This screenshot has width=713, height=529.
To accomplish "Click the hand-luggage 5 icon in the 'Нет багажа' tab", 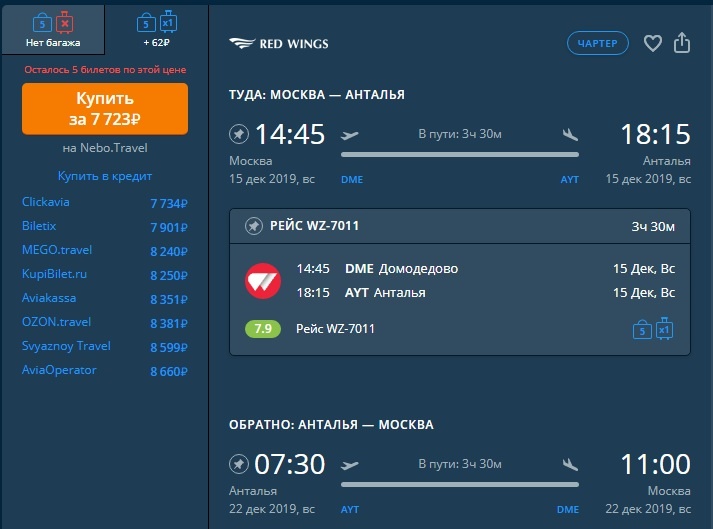I will pos(42,23).
